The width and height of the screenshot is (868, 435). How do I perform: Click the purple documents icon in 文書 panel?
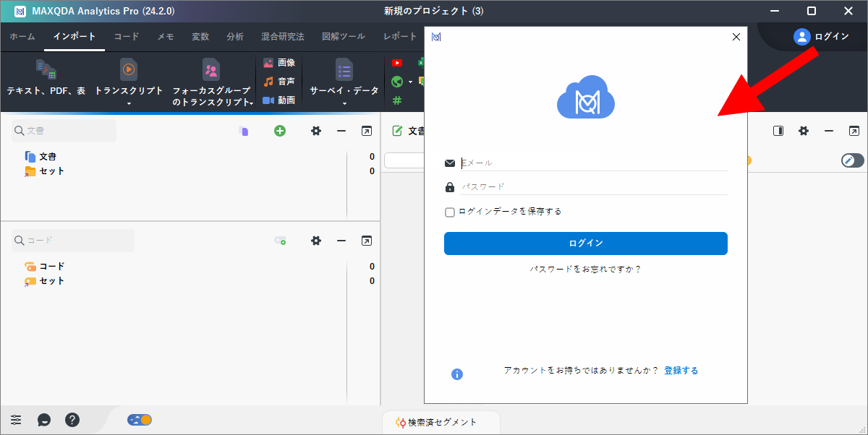point(244,131)
